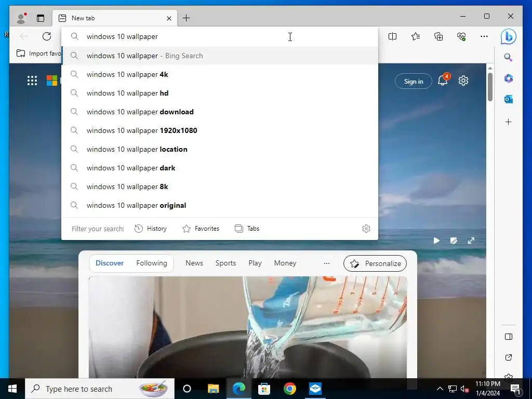Focus the address bar with windows 10 wallpaper text

[220, 37]
